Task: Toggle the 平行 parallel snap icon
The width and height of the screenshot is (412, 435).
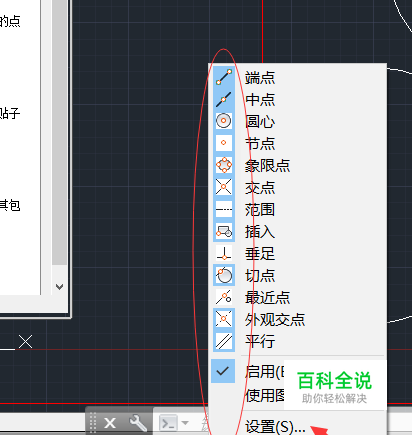Action: click(224, 341)
